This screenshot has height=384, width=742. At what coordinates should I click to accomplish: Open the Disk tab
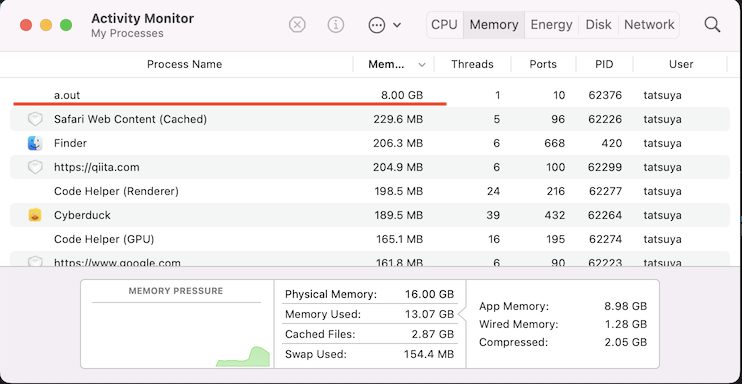599,25
